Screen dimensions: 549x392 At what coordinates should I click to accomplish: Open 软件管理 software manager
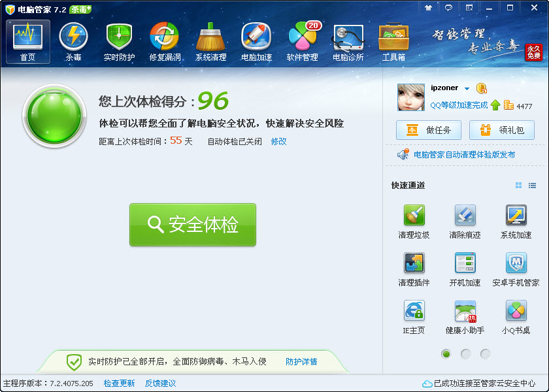click(302, 42)
